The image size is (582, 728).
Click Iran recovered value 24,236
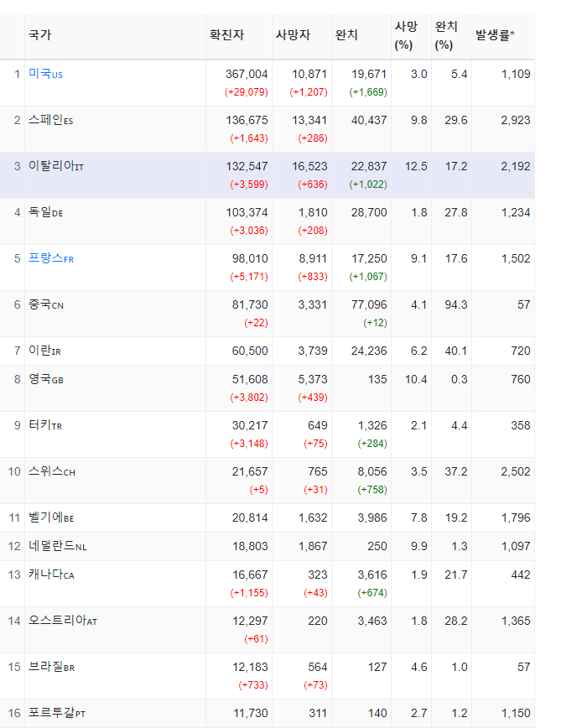point(369,351)
